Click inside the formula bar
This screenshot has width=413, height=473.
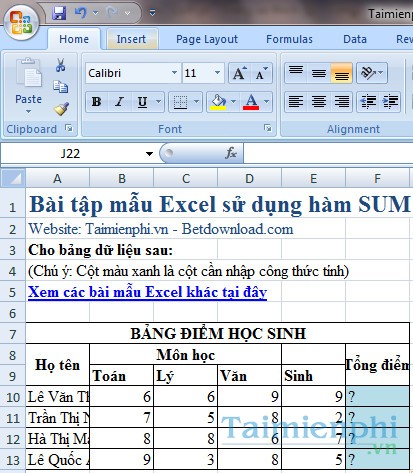(328, 154)
